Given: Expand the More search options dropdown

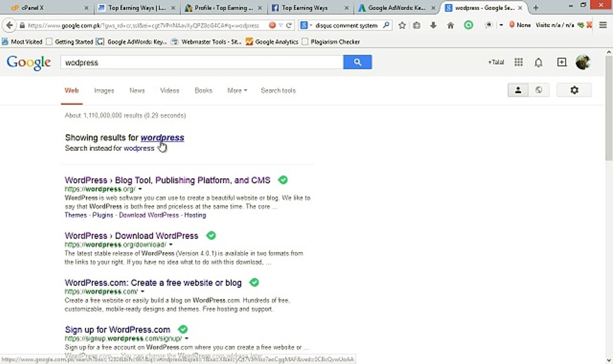Looking at the screenshot, I should point(237,90).
